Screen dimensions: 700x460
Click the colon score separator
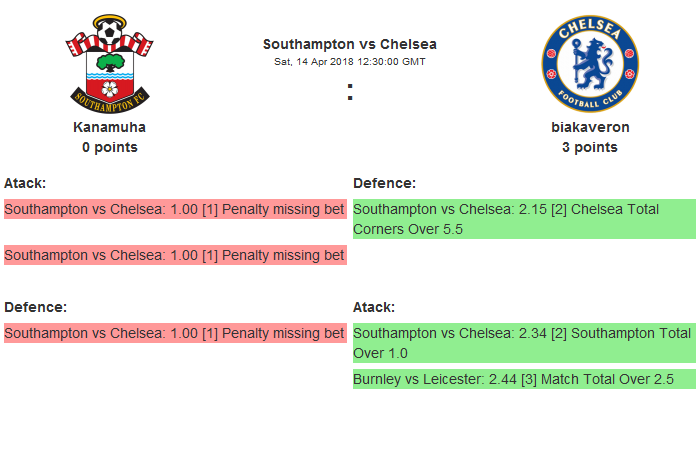click(x=350, y=93)
